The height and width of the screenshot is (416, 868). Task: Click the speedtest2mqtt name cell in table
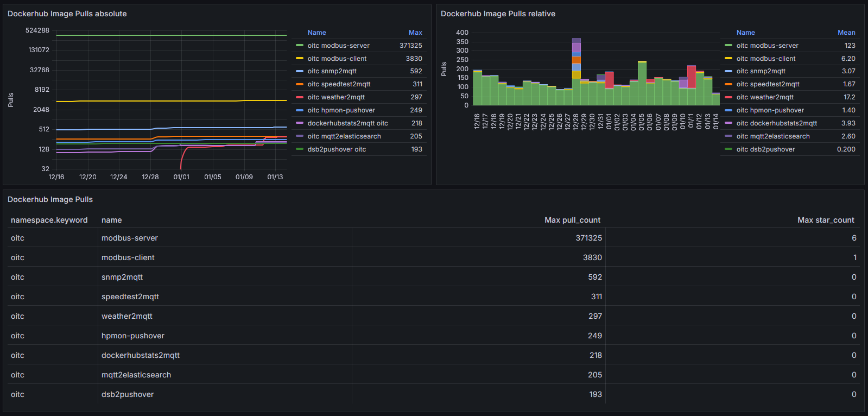225,297
